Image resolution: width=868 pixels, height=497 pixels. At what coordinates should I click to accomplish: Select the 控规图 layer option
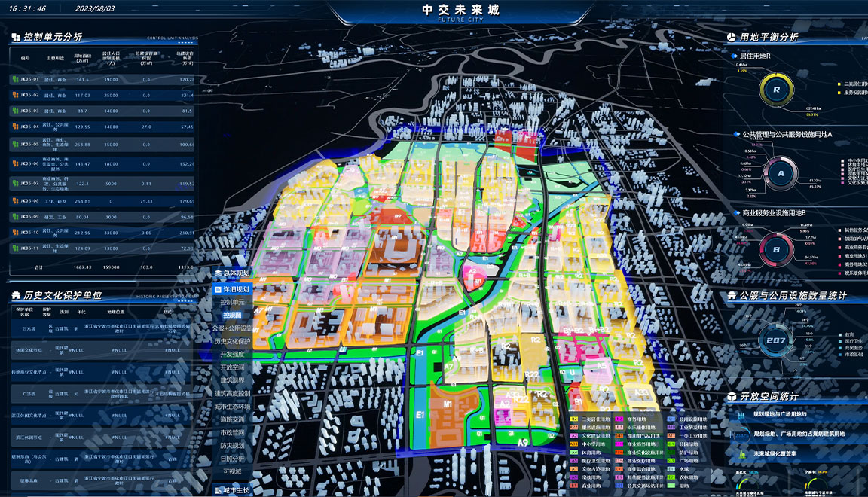tap(232, 316)
